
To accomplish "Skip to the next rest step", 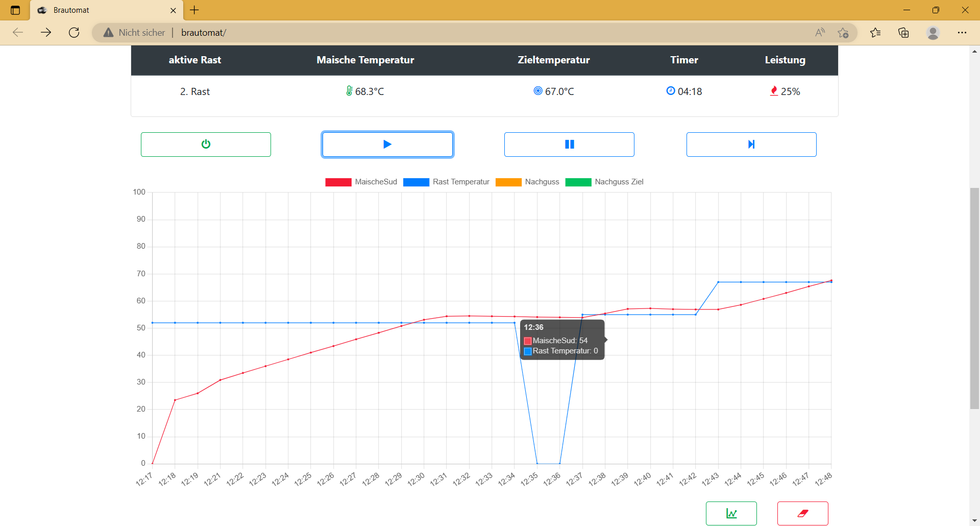I will pos(751,145).
